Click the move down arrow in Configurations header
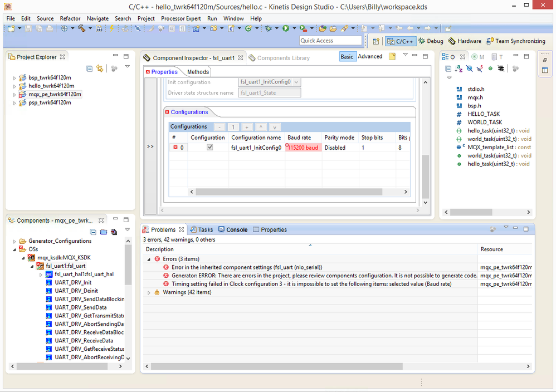556x392 pixels. [275, 127]
